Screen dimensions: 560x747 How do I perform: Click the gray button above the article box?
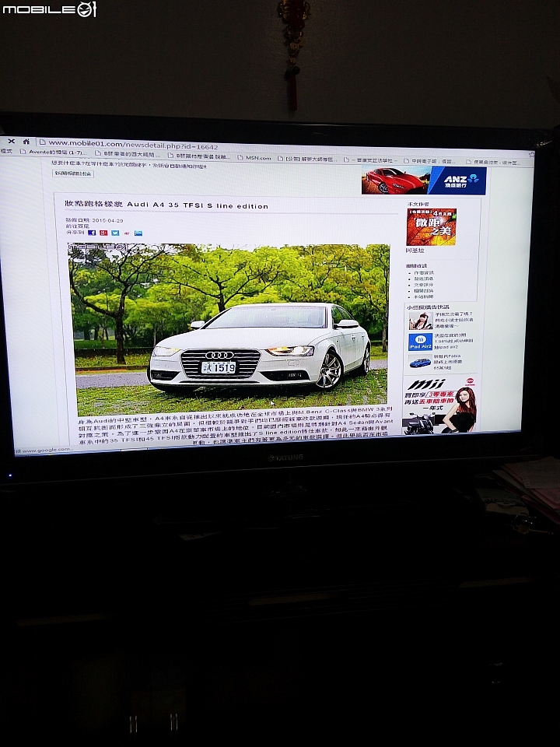(x=73, y=174)
